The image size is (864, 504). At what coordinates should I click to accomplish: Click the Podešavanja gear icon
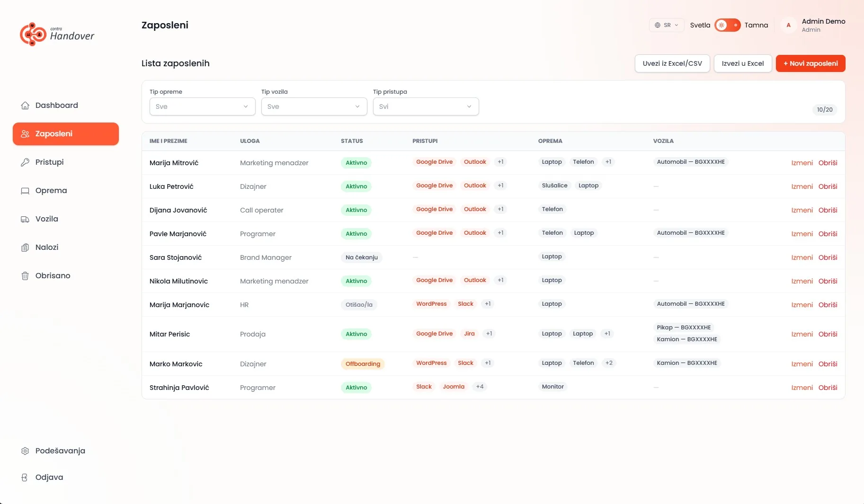pyautogui.click(x=25, y=451)
